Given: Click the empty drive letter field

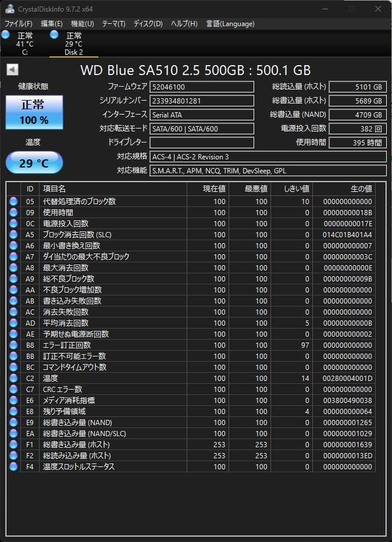Looking at the screenshot, I should point(202,142).
